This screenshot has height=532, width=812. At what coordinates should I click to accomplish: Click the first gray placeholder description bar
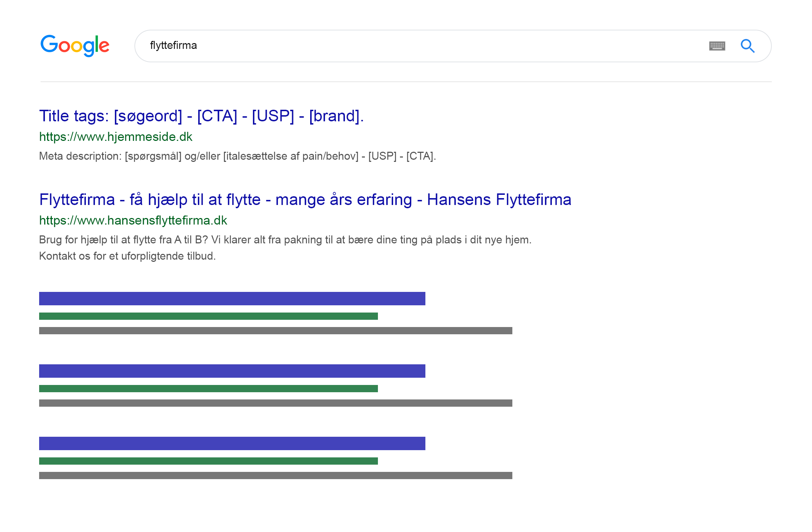click(x=275, y=331)
